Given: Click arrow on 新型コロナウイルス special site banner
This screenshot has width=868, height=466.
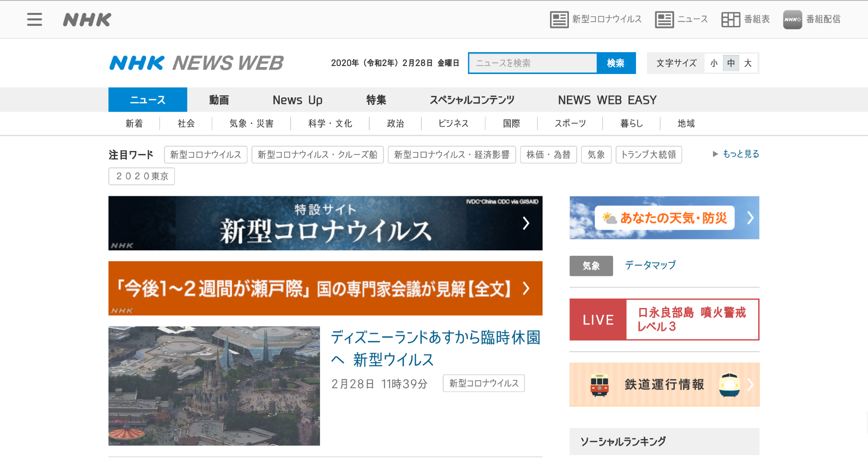Looking at the screenshot, I should tap(526, 223).
